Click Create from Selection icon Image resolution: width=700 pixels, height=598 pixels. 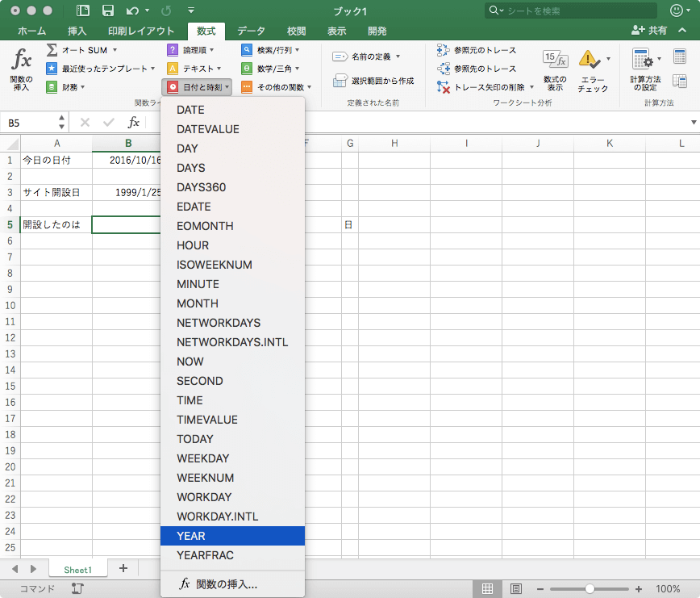340,81
